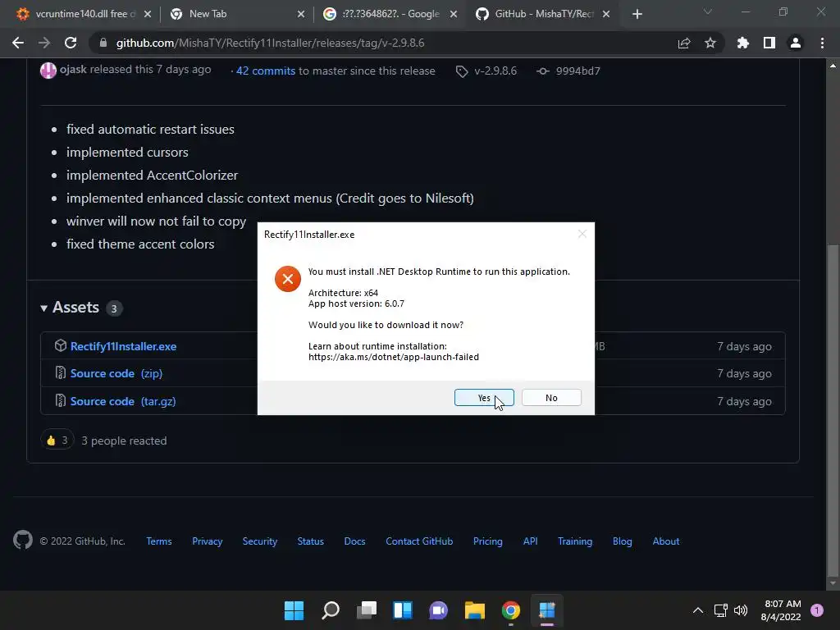
Task: Open the Chrome three-dot menu
Action: pyautogui.click(x=822, y=43)
